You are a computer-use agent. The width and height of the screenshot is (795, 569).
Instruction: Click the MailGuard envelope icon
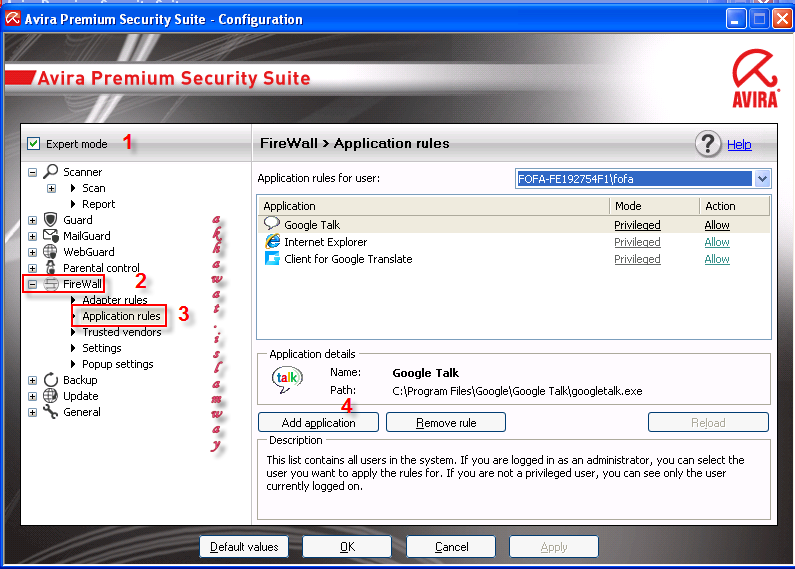51,236
